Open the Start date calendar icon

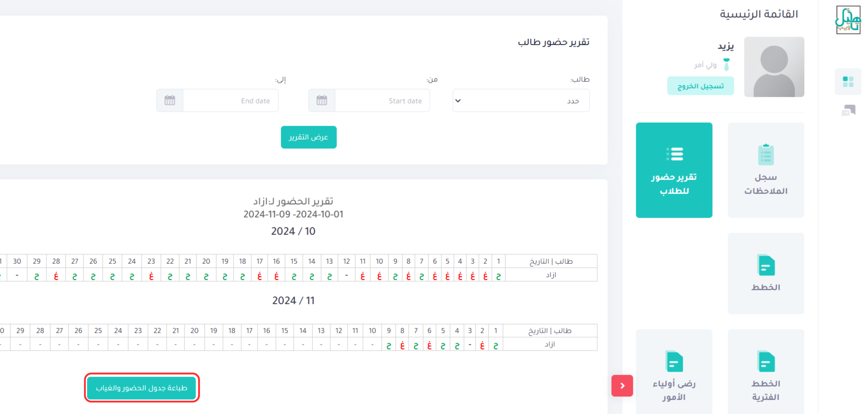pos(321,100)
